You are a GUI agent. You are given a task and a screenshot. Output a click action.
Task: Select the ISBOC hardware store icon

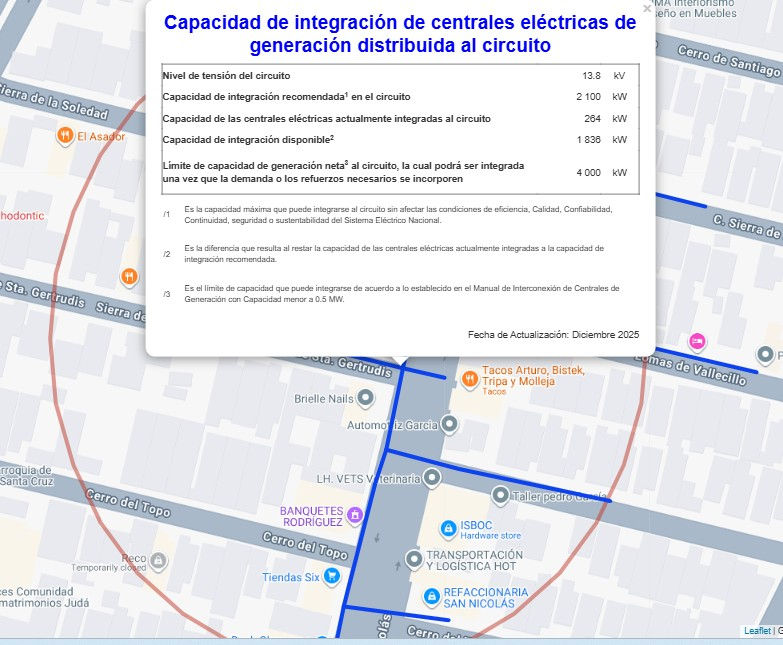pos(448,529)
